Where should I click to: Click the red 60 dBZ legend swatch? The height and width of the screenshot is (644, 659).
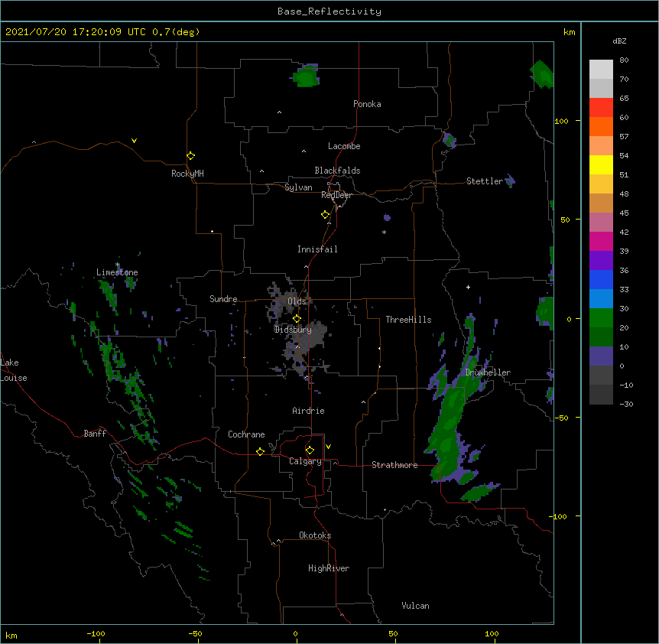pyautogui.click(x=601, y=108)
